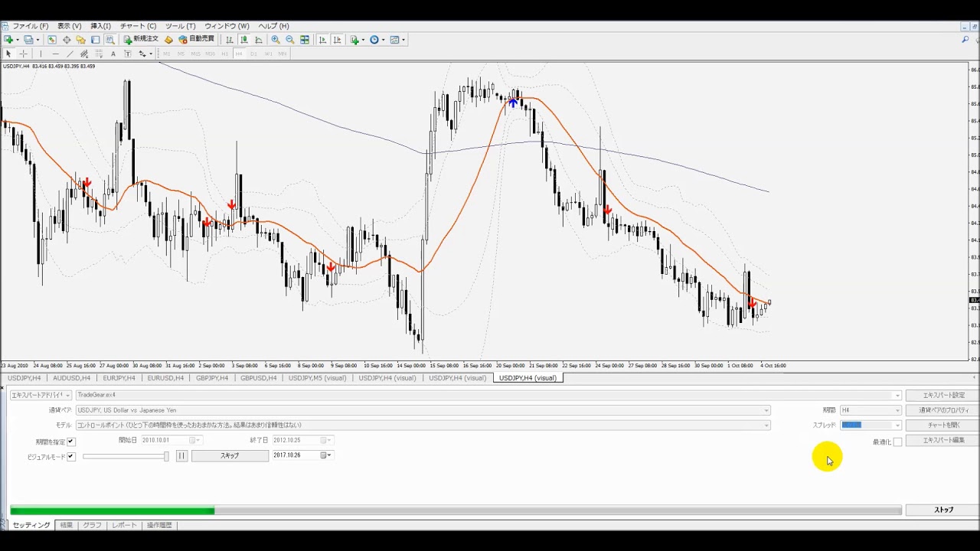Select the text label 'A' tool
This screenshot has height=551, width=980.
click(113, 54)
